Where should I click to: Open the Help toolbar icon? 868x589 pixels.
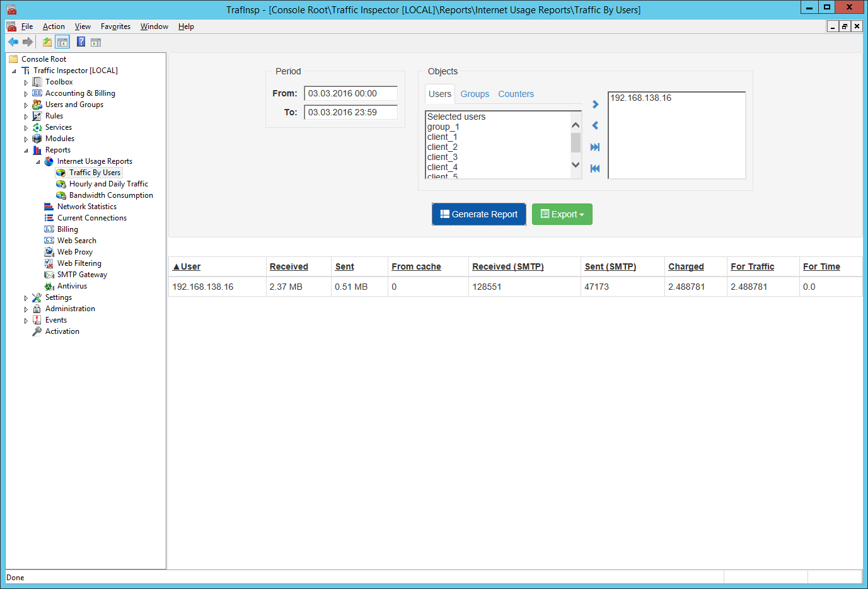point(81,42)
